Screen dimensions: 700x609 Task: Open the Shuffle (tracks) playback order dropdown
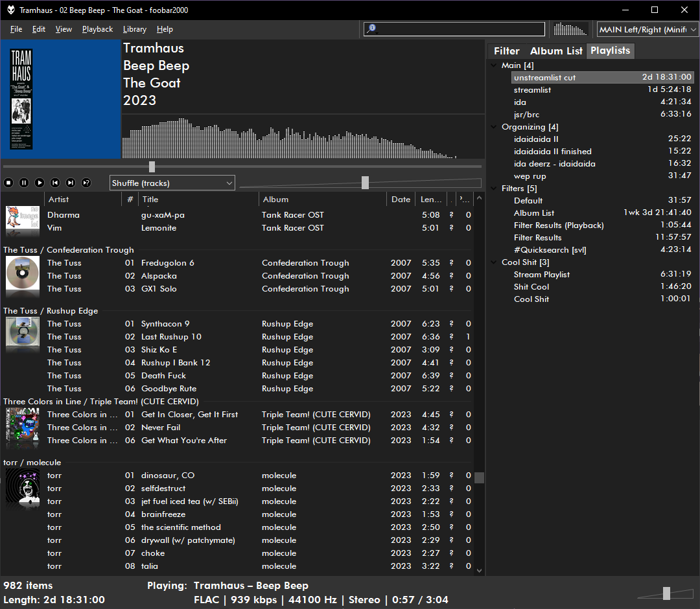(x=172, y=182)
